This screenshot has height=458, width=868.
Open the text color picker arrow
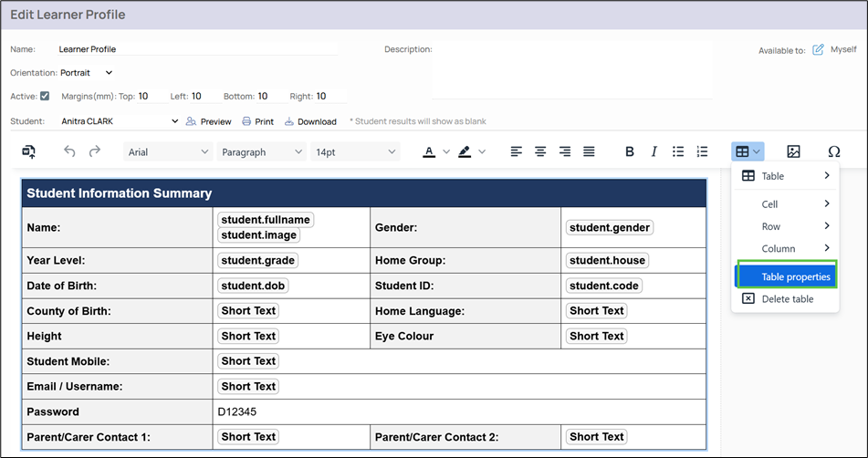(x=446, y=151)
